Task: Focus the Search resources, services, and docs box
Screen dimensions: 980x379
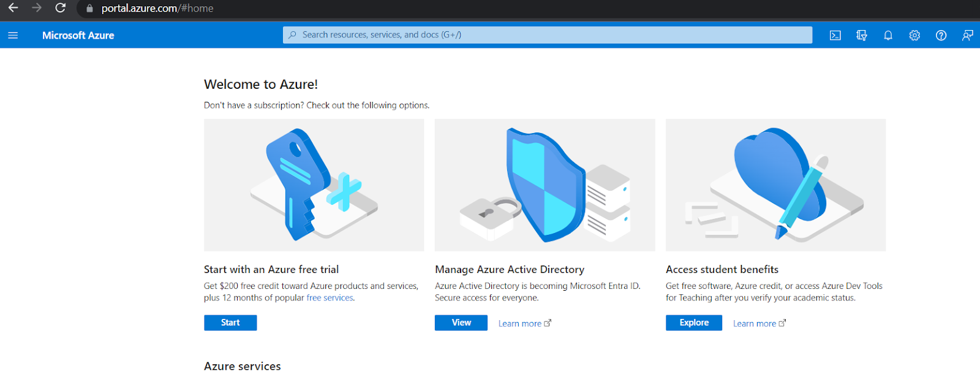Action: (x=548, y=35)
